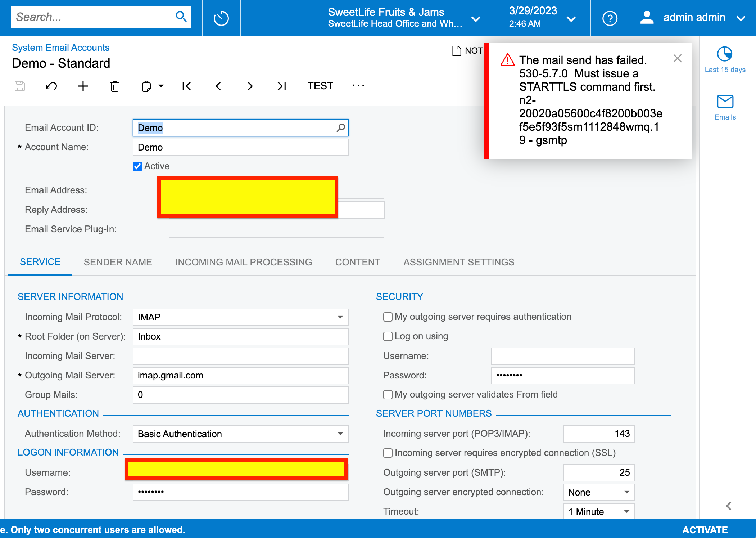Open the more actions ellipsis menu

(358, 86)
